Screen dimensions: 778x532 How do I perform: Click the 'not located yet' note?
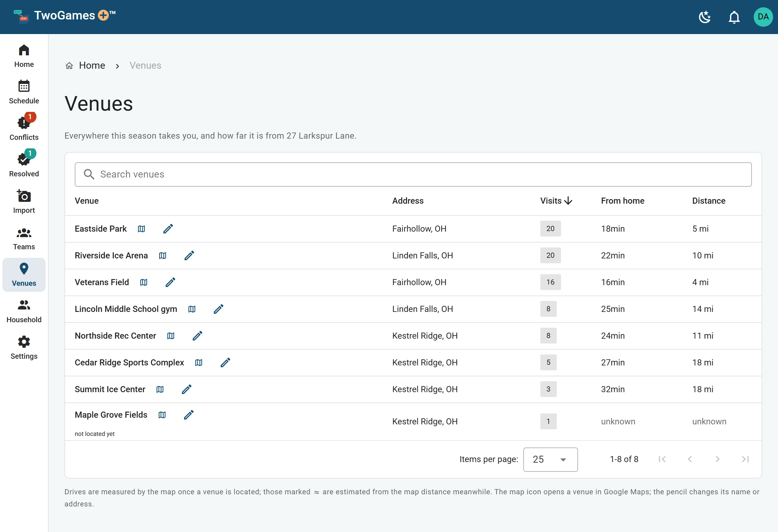pos(95,434)
